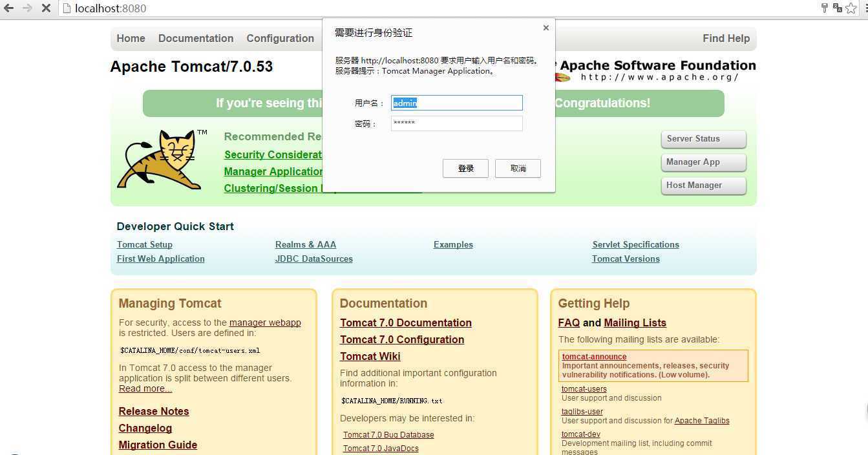Image resolution: width=868 pixels, height=455 pixels.
Task: Open the Tomcat 7.0 Configuration link
Action: pos(402,339)
